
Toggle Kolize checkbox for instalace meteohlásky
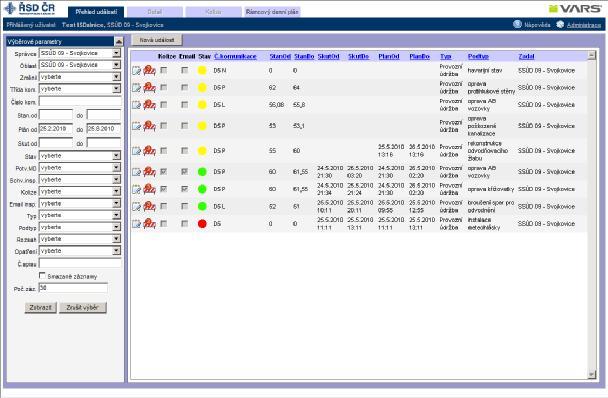coord(164,223)
